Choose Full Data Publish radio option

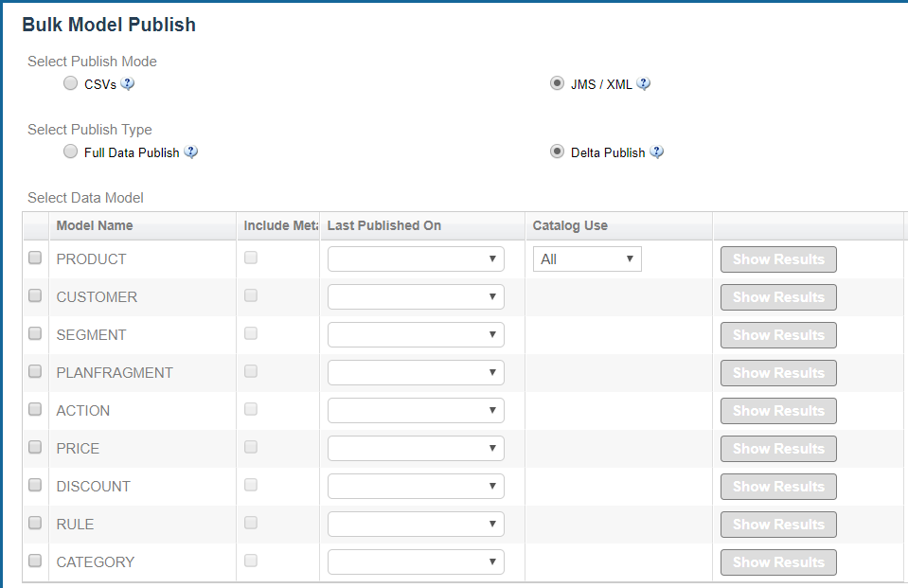tap(70, 151)
